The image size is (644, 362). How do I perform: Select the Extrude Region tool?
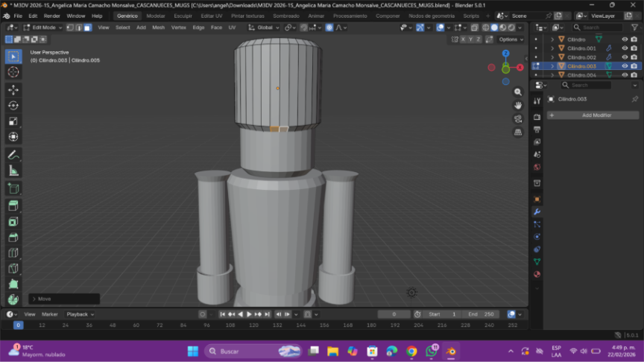13,206
